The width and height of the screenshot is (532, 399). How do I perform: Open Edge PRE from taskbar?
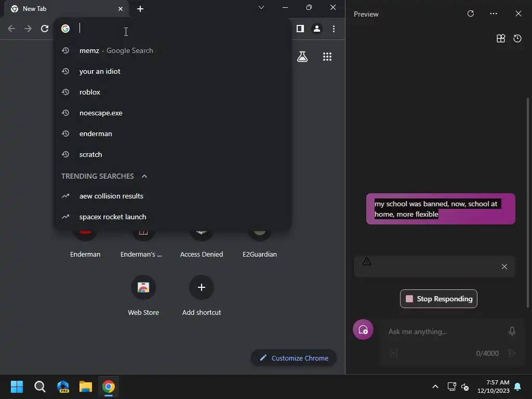point(63,387)
